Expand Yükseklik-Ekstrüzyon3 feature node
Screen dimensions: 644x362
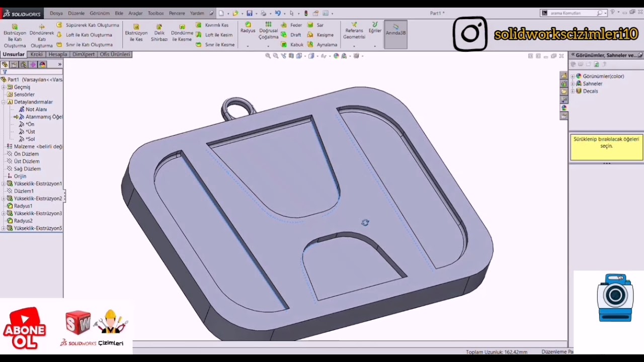pos(4,214)
